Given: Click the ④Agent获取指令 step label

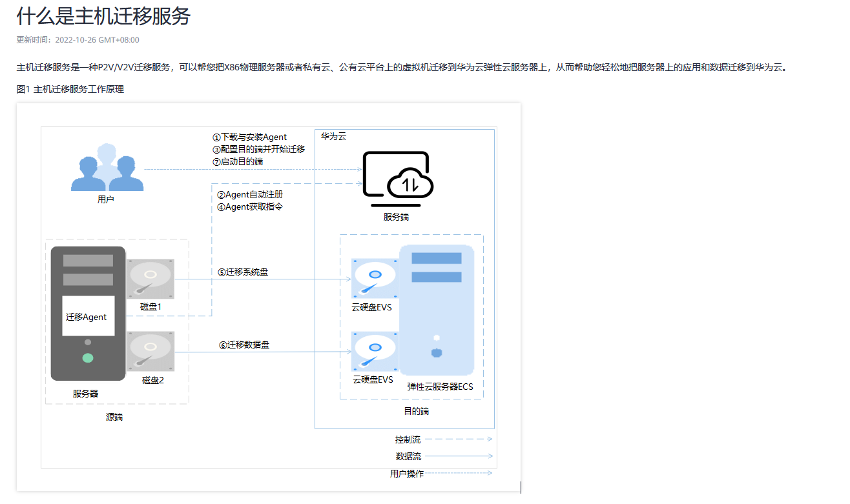Looking at the screenshot, I should pos(250,207).
